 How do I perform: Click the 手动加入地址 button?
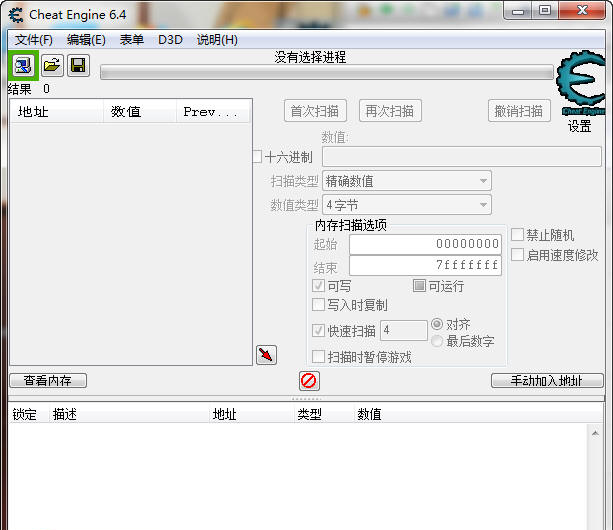pos(547,381)
